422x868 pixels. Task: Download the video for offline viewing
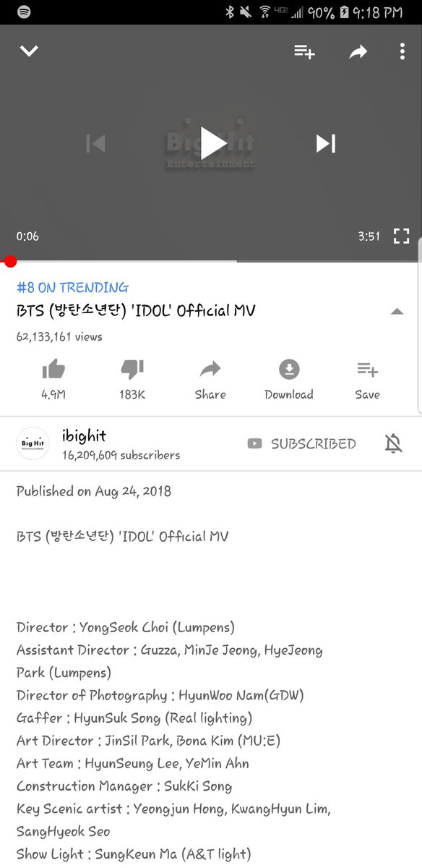coord(289,379)
